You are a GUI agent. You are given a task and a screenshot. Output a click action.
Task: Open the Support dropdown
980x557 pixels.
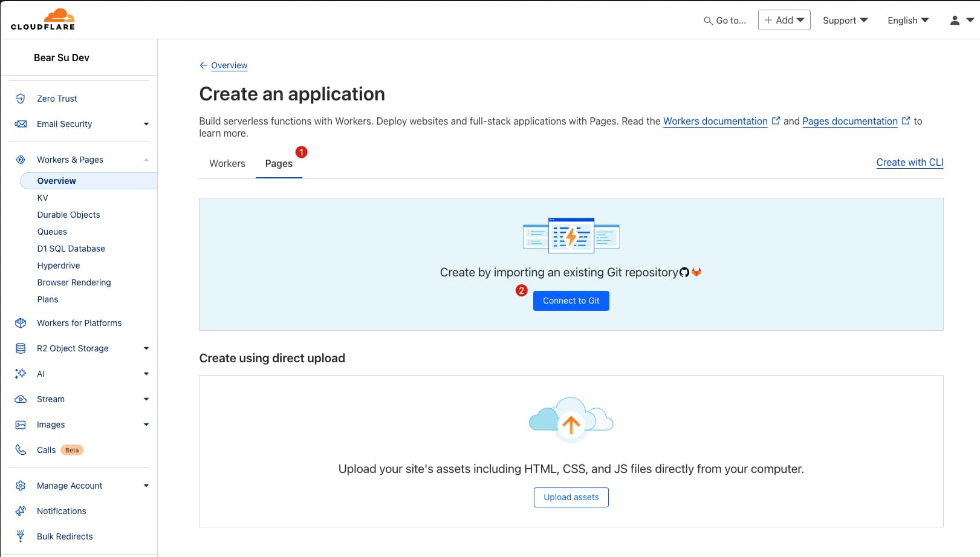(845, 20)
